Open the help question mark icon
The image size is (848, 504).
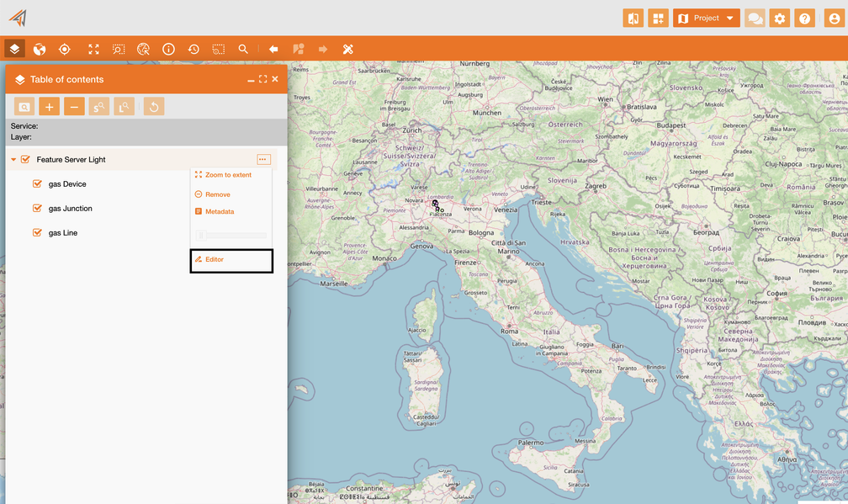[x=805, y=19]
